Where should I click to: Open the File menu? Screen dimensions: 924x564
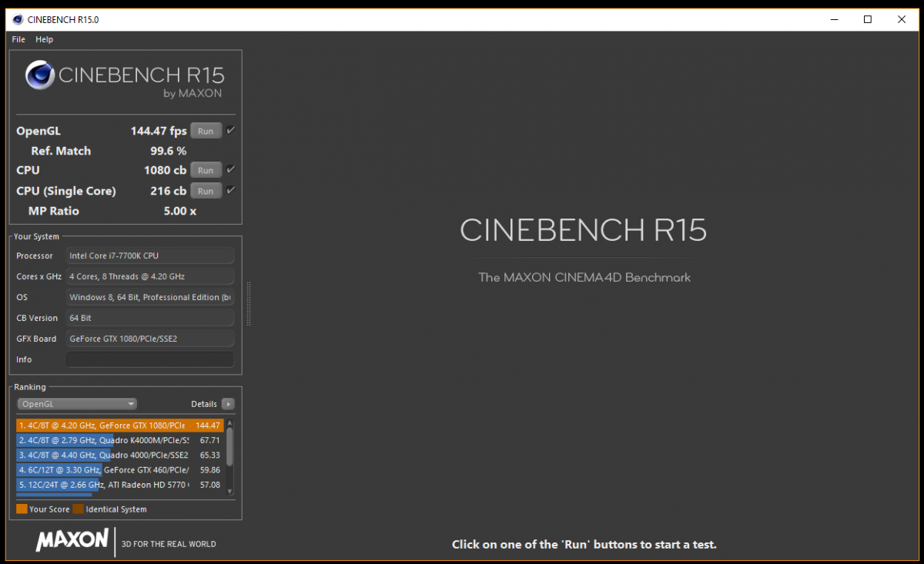point(18,39)
